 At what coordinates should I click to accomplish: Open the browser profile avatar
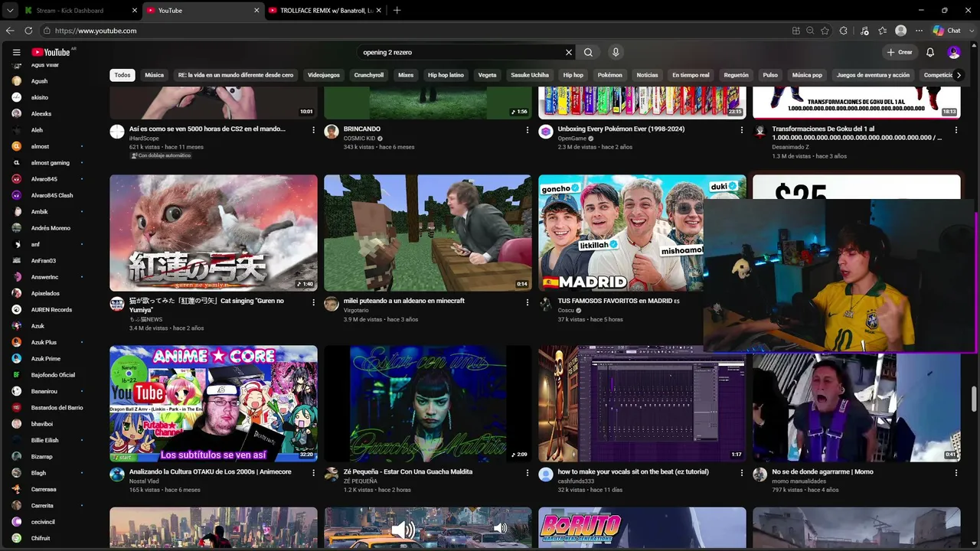click(901, 31)
